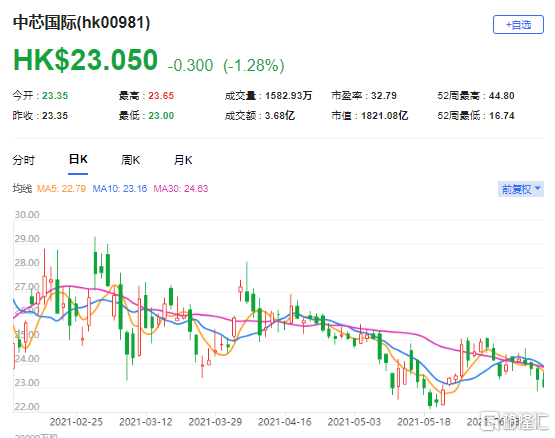Switch to the 分时 chart tab

(x=23, y=160)
